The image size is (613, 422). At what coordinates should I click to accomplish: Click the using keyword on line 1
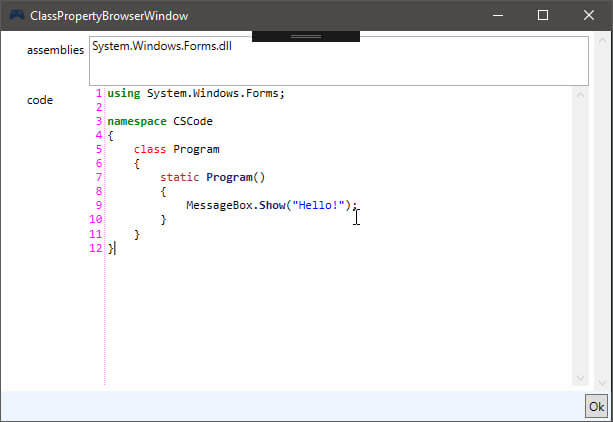coord(124,94)
